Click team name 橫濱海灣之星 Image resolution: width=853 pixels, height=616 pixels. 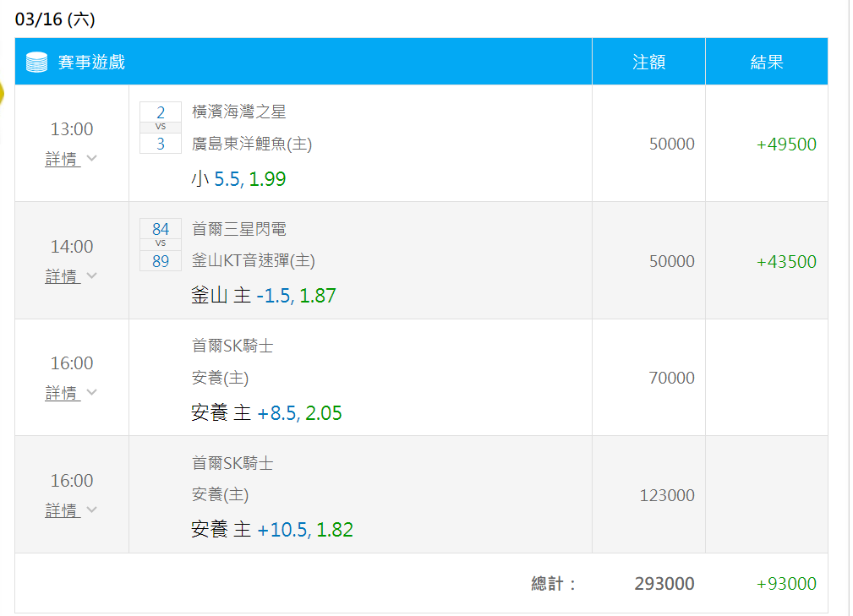coord(238,112)
